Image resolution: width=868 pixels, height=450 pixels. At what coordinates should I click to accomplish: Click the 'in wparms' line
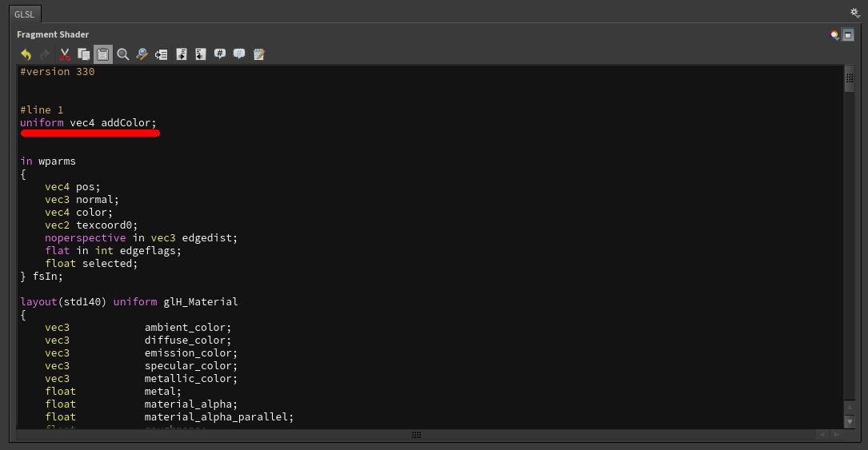[48, 161]
